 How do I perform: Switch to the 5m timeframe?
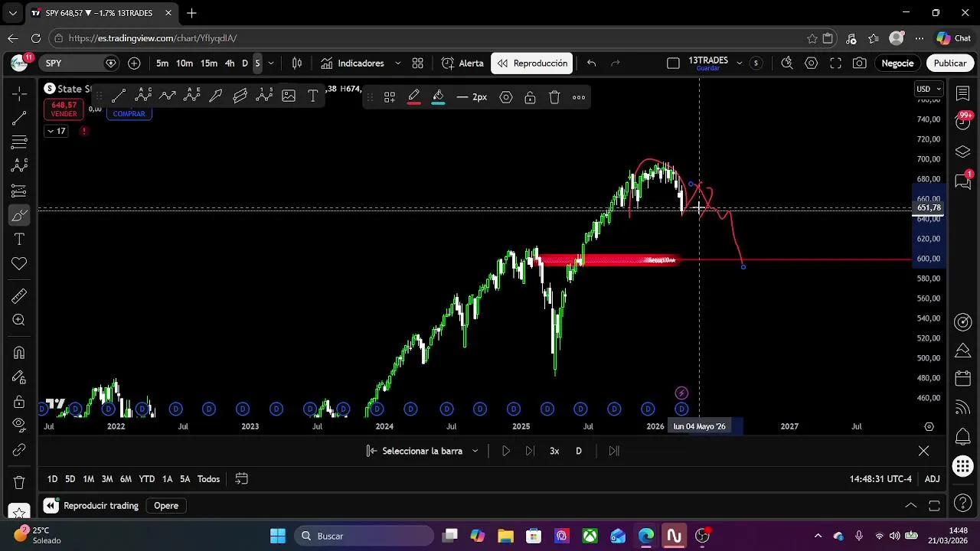click(x=162, y=64)
